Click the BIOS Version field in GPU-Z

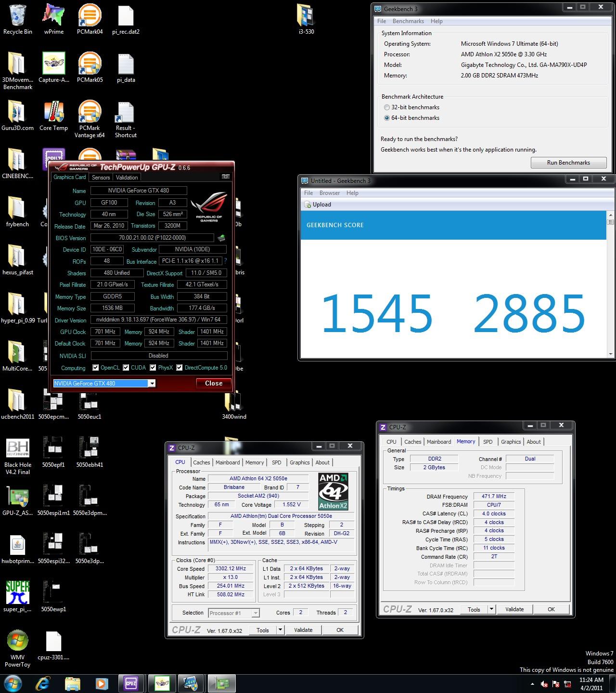click(x=152, y=238)
